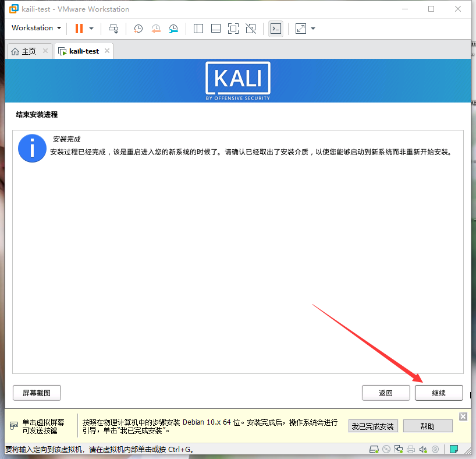476x459 pixels.
Task: Click the USB camera device status icon
Action: [435, 449]
